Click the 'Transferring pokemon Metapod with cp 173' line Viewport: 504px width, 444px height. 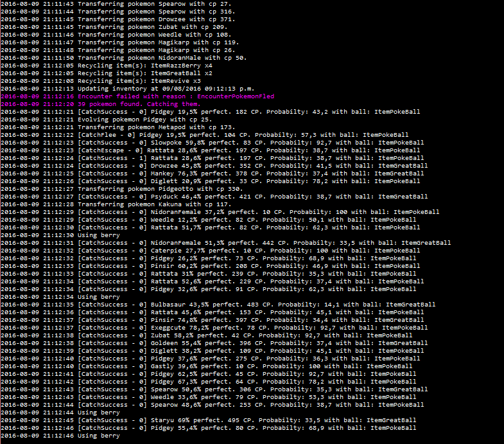(x=118, y=127)
